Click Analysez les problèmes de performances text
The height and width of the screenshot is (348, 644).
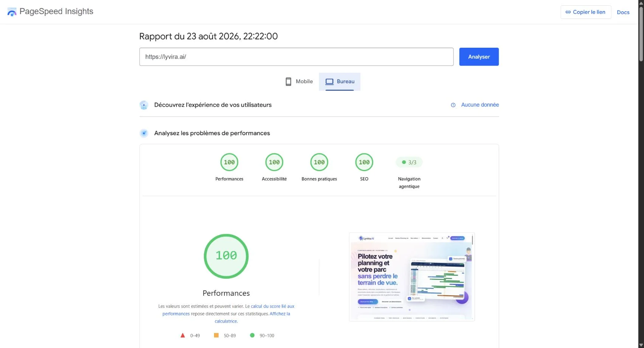coord(212,133)
